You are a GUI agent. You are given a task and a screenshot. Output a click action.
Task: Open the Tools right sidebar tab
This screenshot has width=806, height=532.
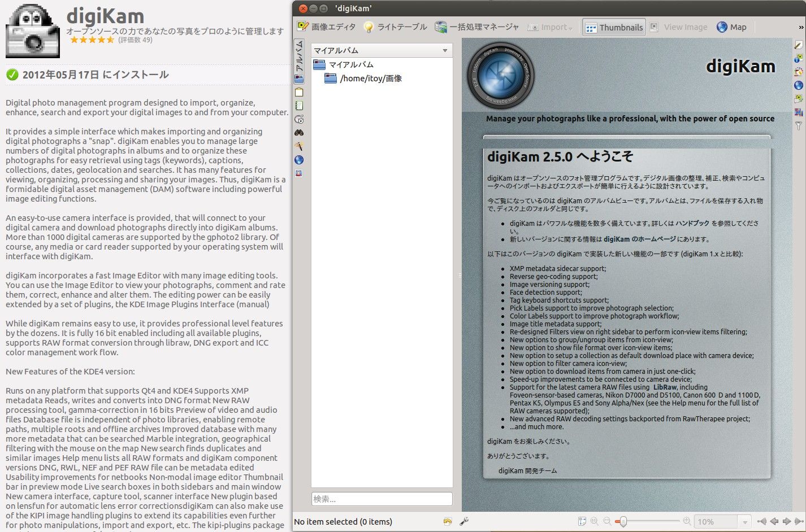[798, 113]
